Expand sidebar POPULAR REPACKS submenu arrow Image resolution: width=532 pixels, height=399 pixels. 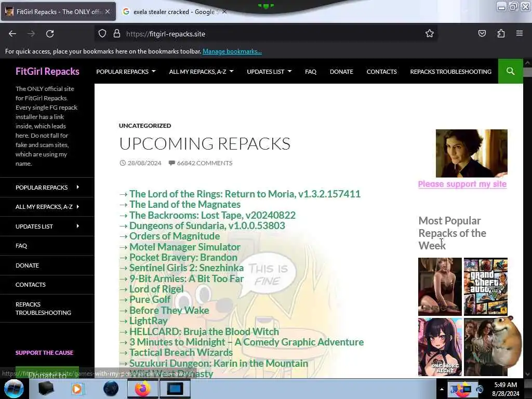click(x=78, y=187)
